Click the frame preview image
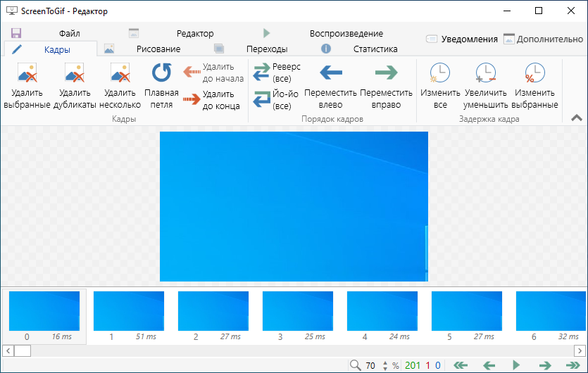The image size is (588, 373). (294, 206)
